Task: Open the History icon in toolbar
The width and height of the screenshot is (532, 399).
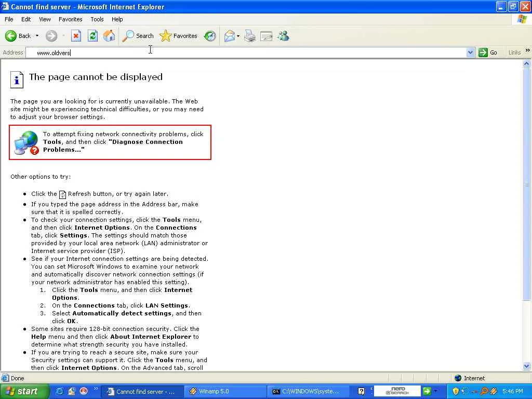Action: [x=210, y=36]
